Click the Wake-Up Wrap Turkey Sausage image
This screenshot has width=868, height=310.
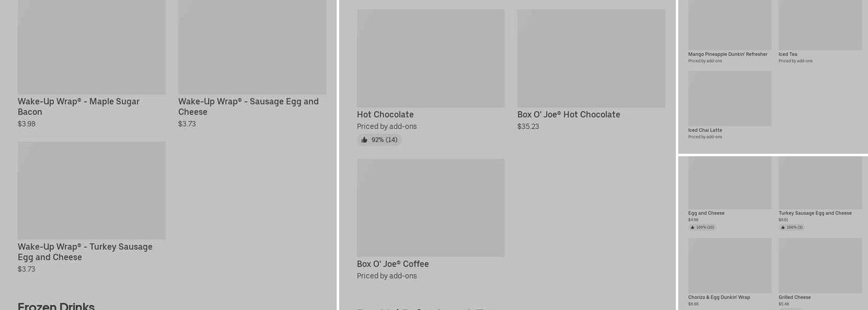click(x=92, y=190)
